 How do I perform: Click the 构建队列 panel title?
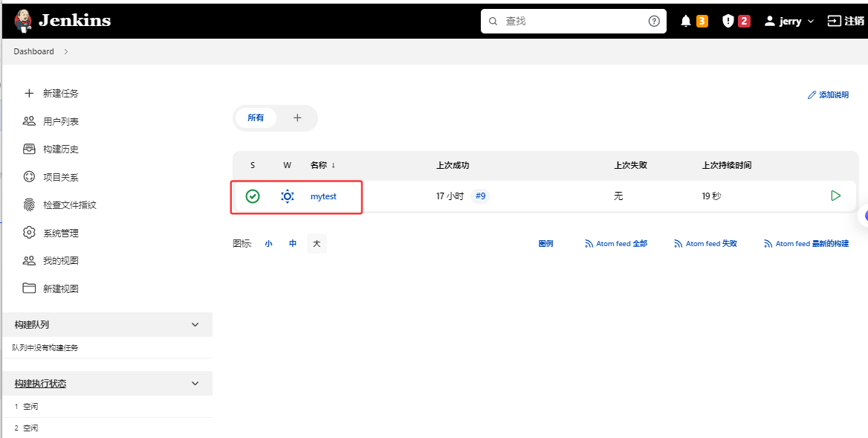pyautogui.click(x=31, y=324)
